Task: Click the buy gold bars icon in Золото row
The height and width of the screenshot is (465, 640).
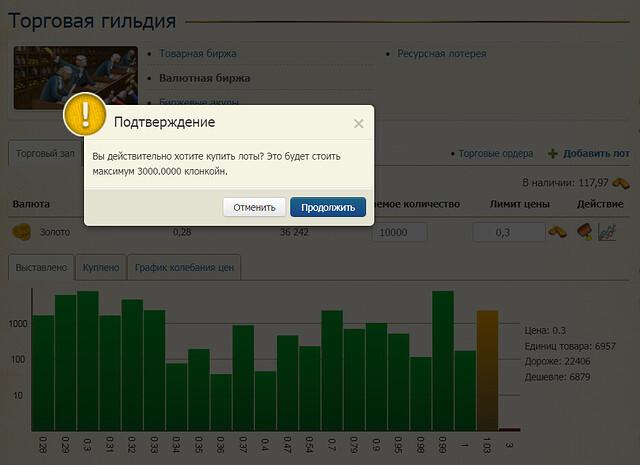Action: click(x=558, y=232)
